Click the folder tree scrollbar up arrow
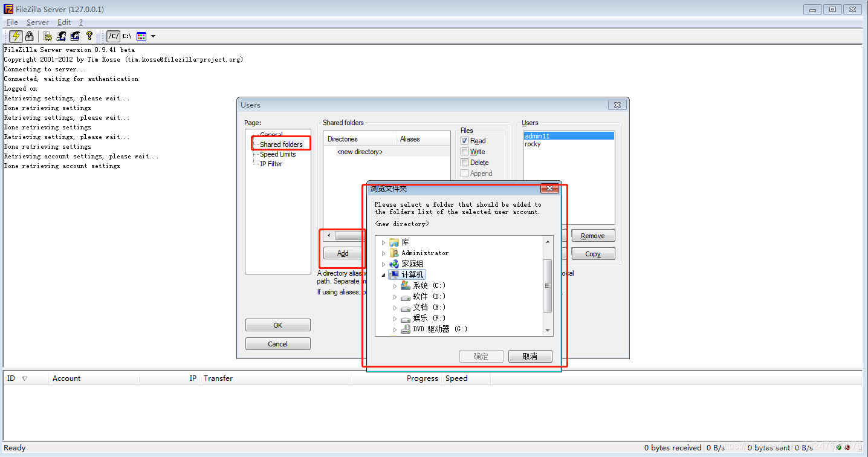868x457 pixels. 548,241
